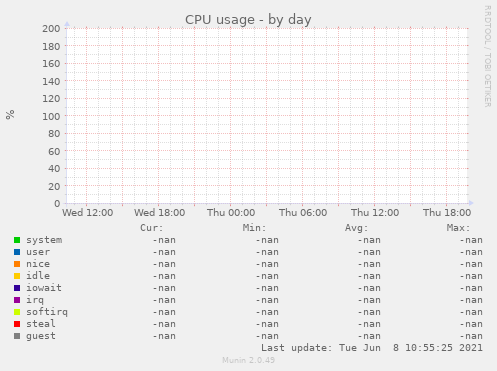This screenshot has width=497, height=371.
Task: Click the Cur: column header
Action: pyautogui.click(x=152, y=228)
